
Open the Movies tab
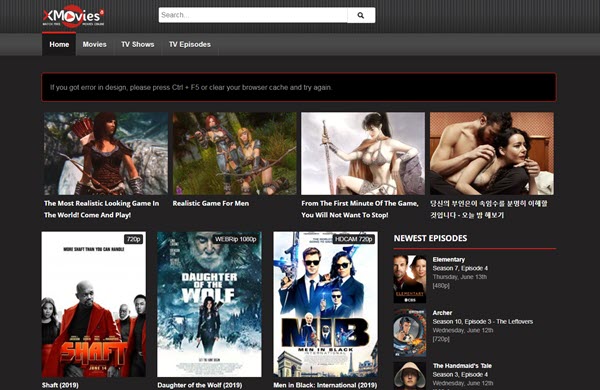coord(95,44)
